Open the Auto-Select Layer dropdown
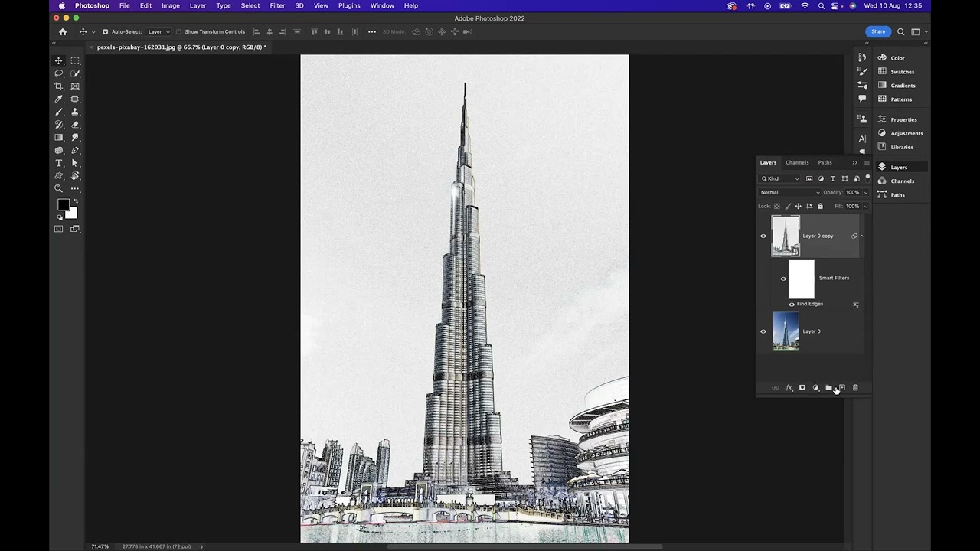Screen dimensions: 980x551 tap(158, 31)
